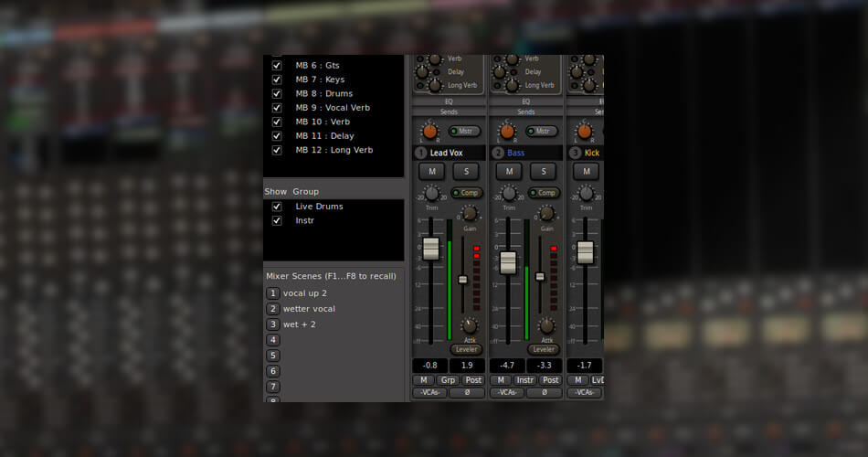Image resolution: width=868 pixels, height=457 pixels.
Task: Click the Lead Vox -0.8 gain field
Action: (x=430, y=365)
